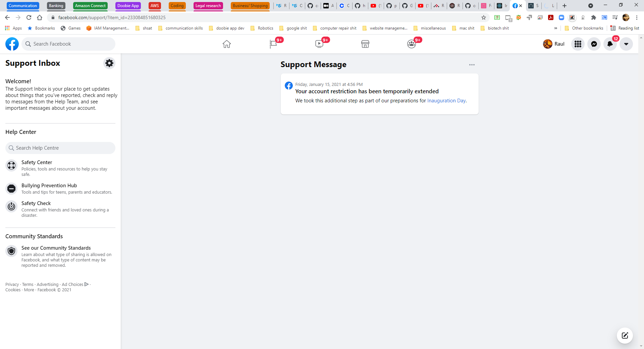This screenshot has width=644, height=349.
Task: Open the Chrome three-dot menu
Action: tap(637, 17)
